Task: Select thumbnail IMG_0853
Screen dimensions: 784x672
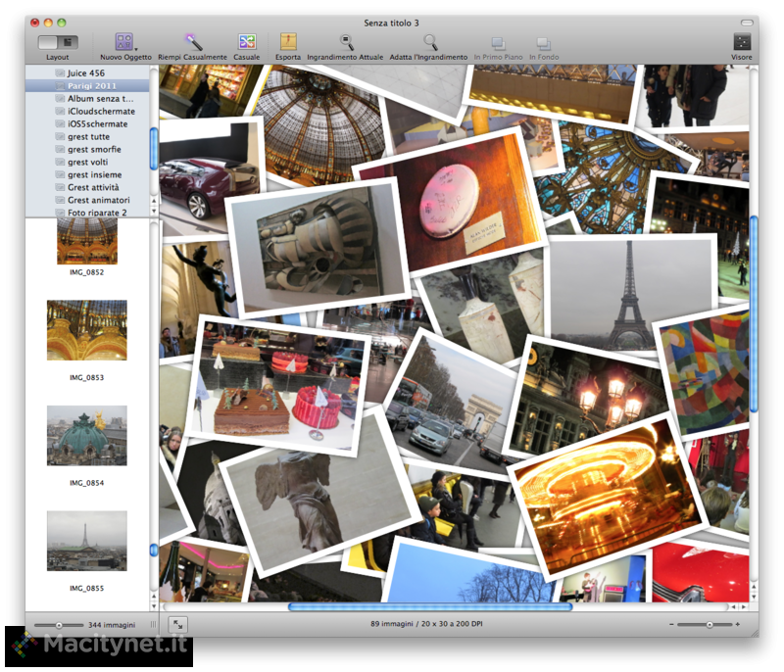Action: click(87, 330)
